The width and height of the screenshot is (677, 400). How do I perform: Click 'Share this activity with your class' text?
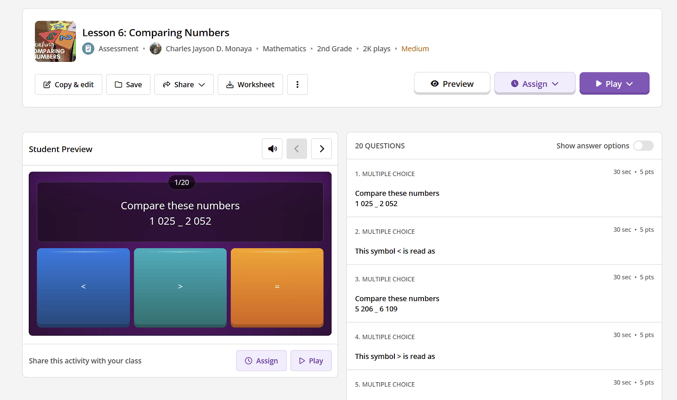click(85, 361)
